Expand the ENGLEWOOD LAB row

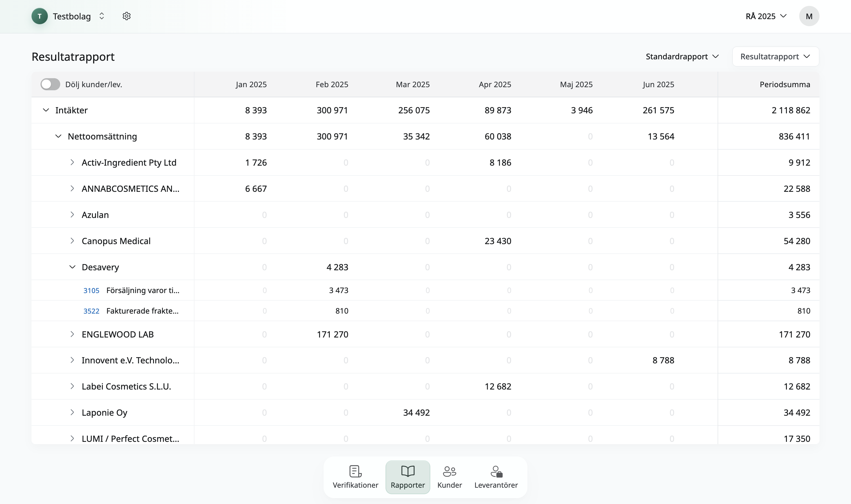[x=72, y=334]
